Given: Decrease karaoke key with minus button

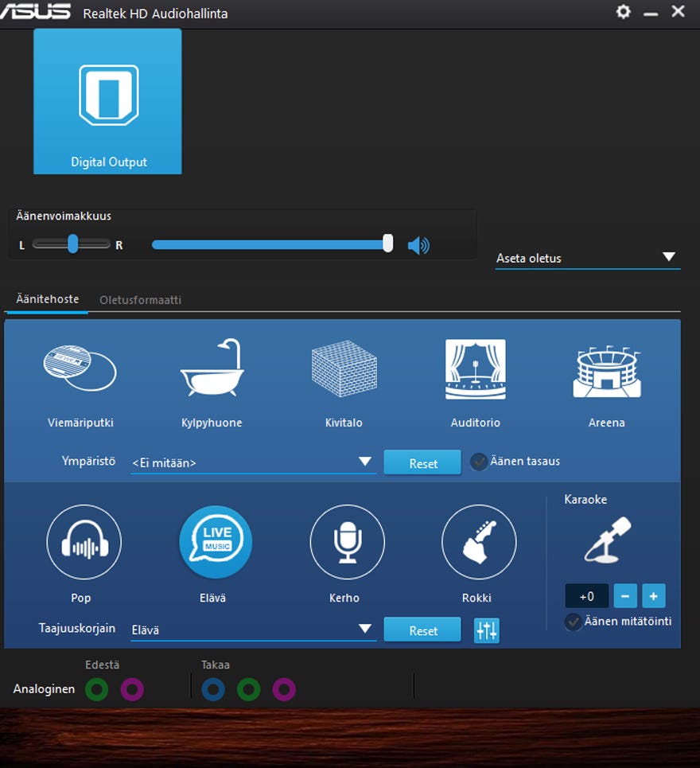Looking at the screenshot, I should pyautogui.click(x=625, y=596).
